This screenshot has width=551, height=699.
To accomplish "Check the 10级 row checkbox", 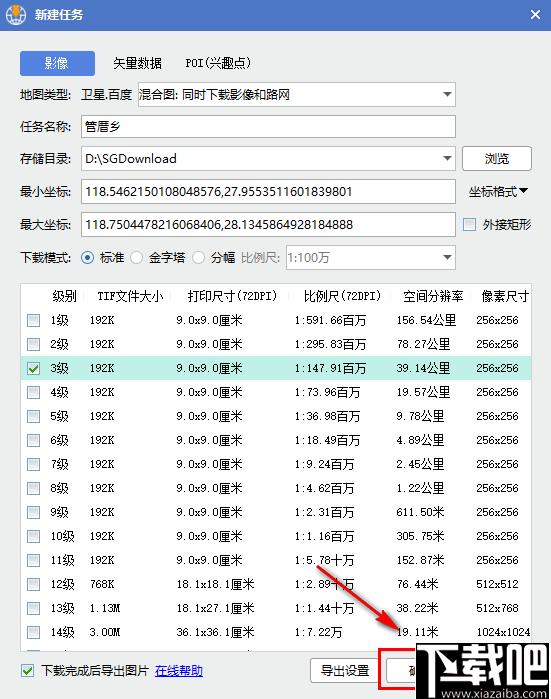I will [33, 536].
